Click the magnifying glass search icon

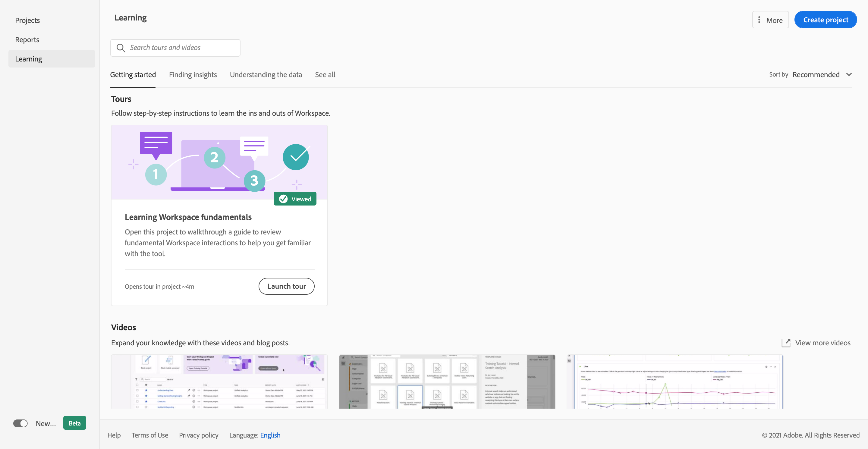coord(121,48)
